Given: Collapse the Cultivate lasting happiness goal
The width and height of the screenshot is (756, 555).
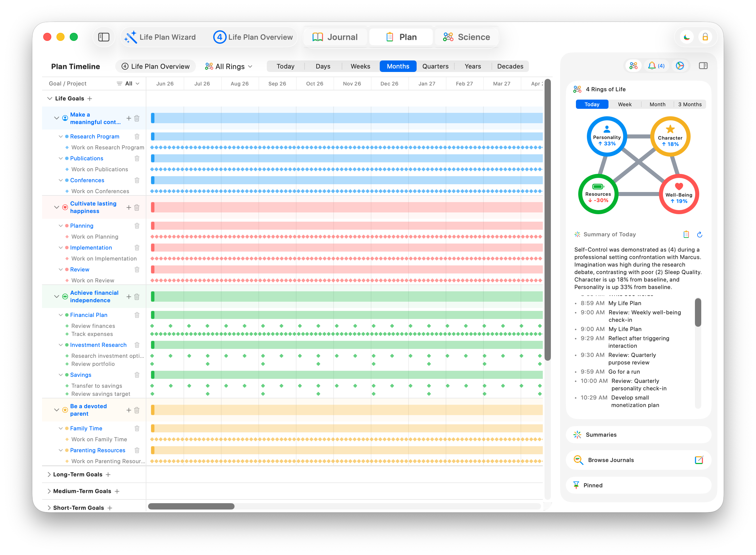Looking at the screenshot, I should click(56, 207).
